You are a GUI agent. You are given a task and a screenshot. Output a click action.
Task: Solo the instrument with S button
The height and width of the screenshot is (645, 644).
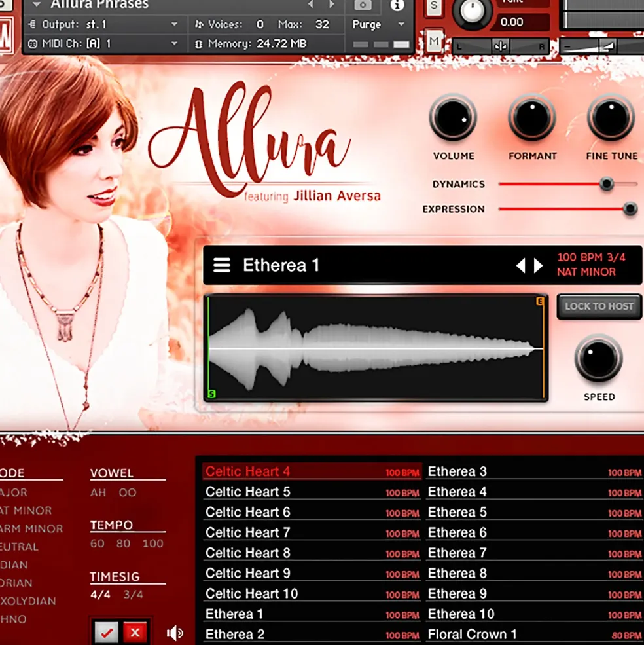(434, 6)
